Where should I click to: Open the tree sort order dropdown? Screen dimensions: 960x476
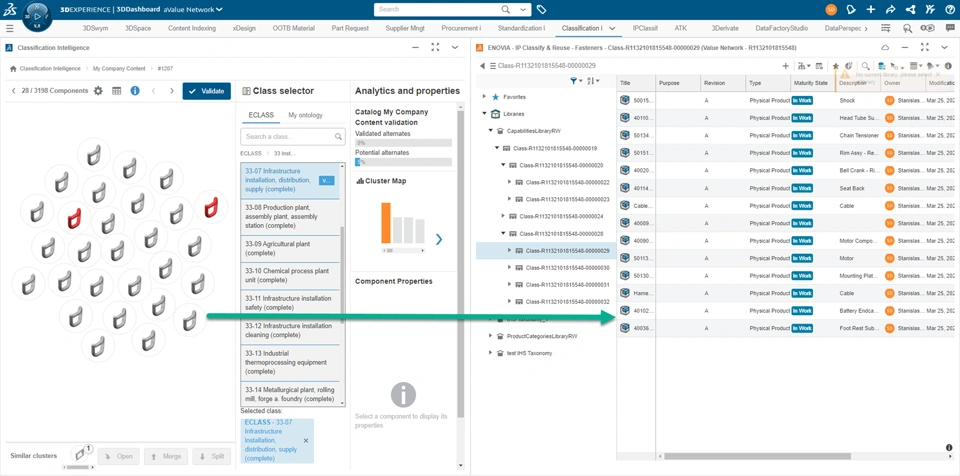tap(593, 80)
